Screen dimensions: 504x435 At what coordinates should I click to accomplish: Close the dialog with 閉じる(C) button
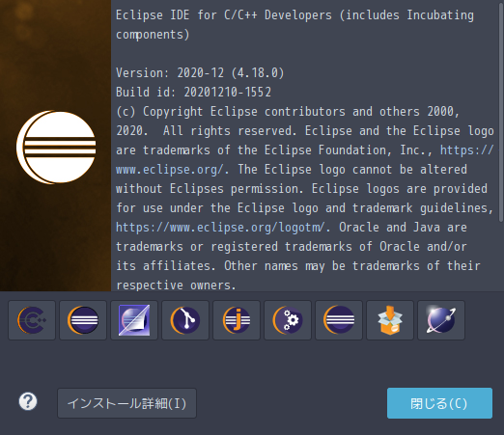coord(439,403)
